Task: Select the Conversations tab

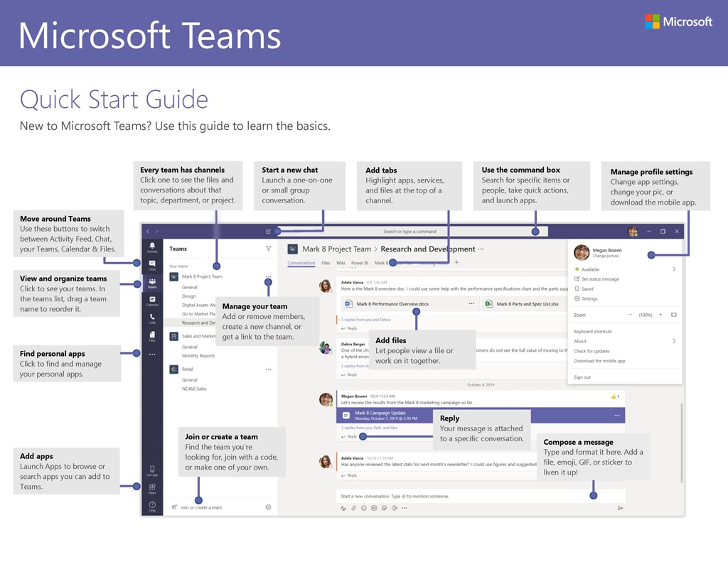Action: pyautogui.click(x=301, y=262)
